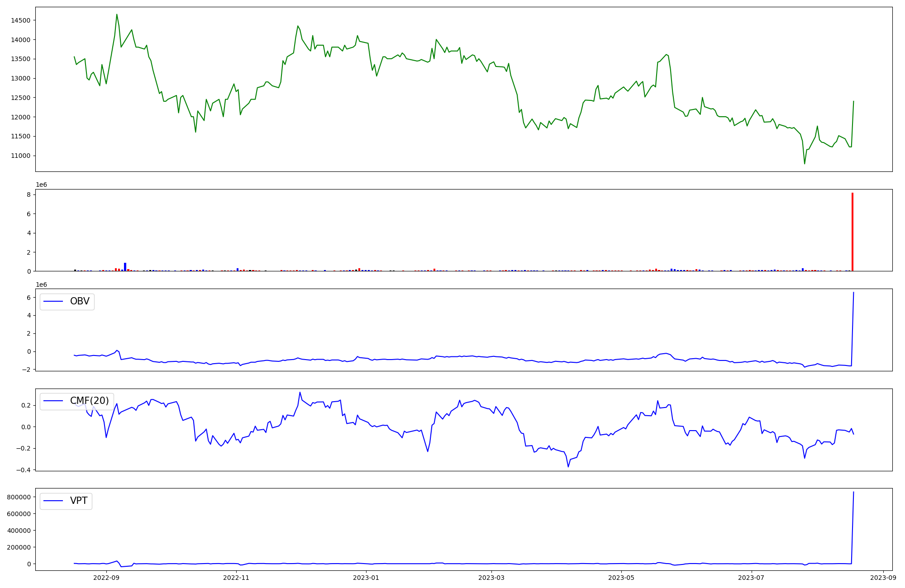
Task: Click the 1e6 multiplier above the OBV panel
Action: pyautogui.click(x=41, y=285)
